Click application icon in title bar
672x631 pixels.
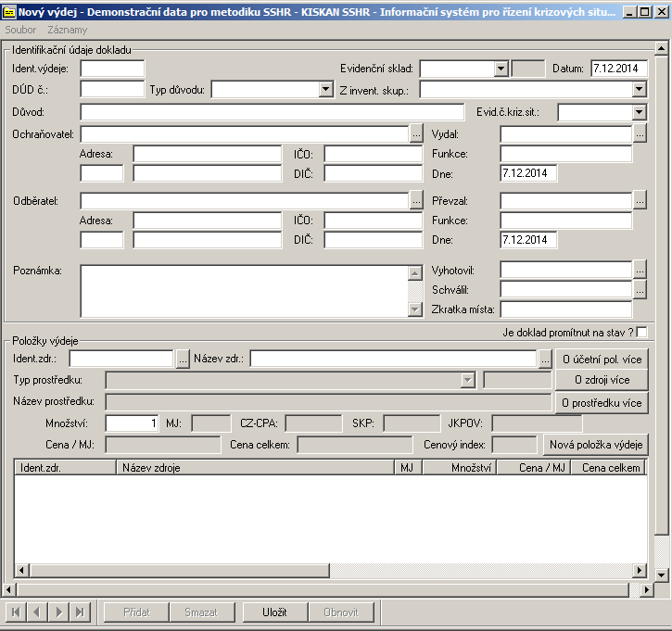[x=8, y=11]
